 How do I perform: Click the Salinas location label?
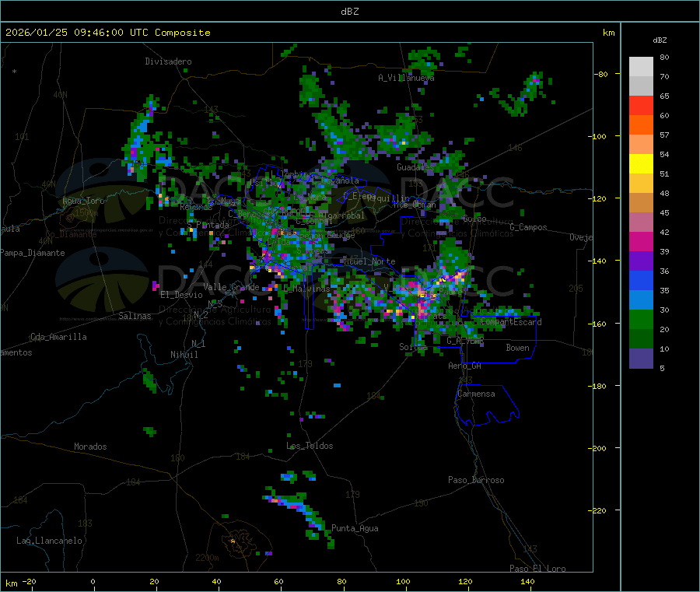(x=135, y=316)
